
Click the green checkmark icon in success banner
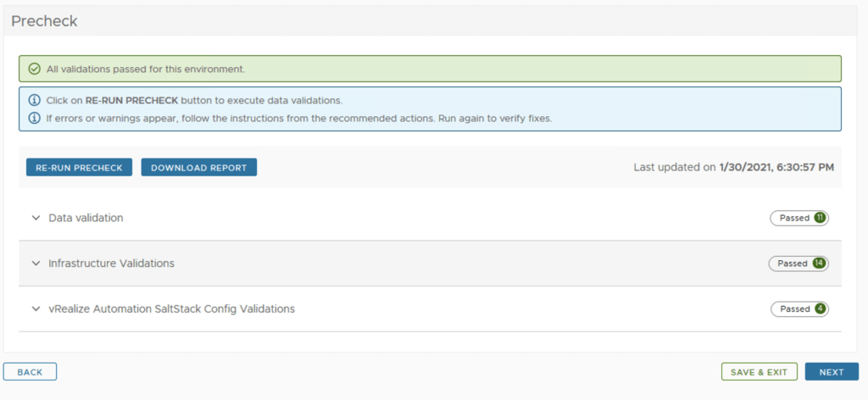(34, 69)
